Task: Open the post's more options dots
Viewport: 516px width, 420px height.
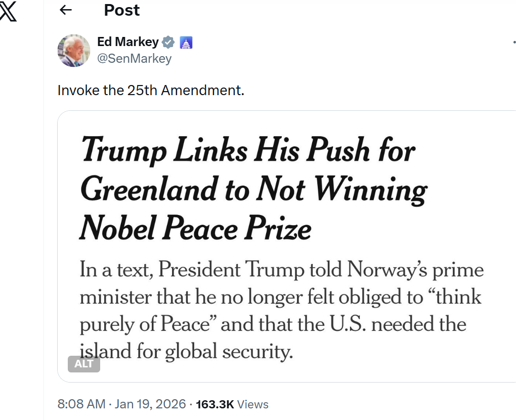Action: coord(513,44)
